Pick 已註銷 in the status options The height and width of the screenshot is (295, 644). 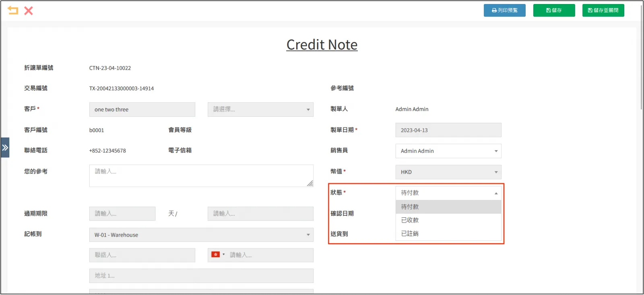pyautogui.click(x=448, y=233)
